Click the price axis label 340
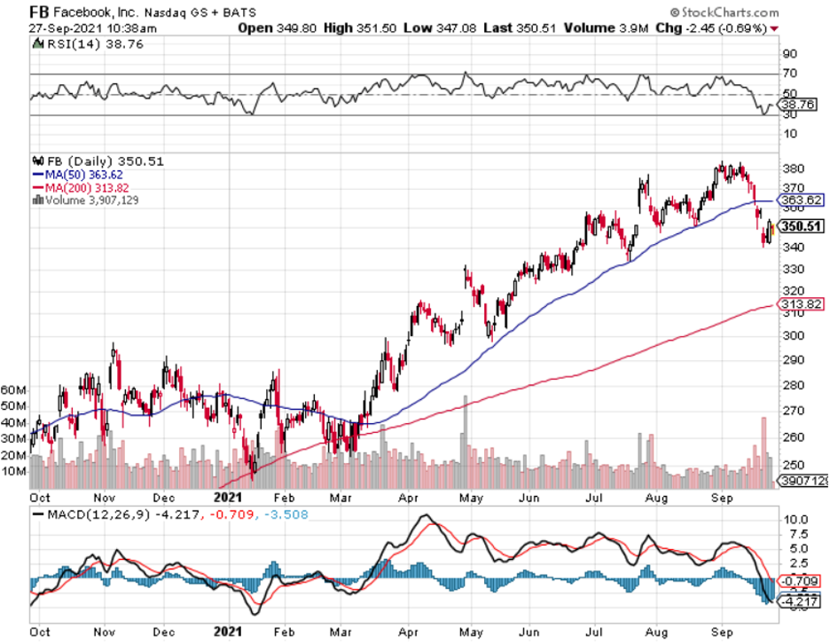 click(794, 247)
